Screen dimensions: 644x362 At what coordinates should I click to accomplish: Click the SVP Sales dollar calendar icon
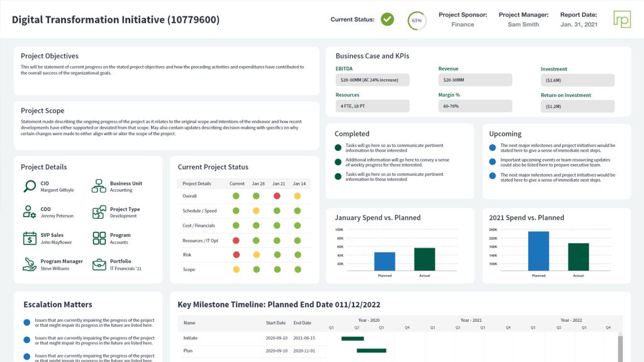[30, 238]
